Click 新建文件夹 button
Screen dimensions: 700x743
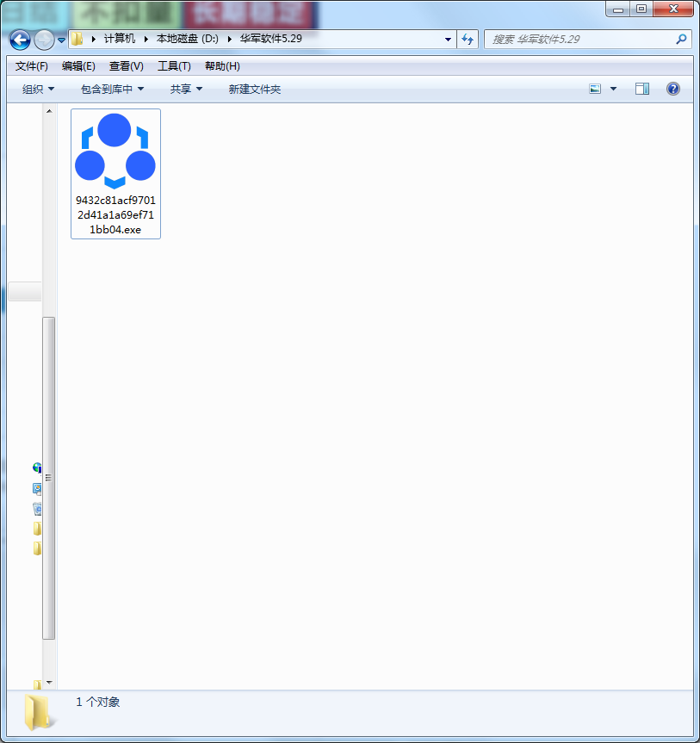(x=255, y=89)
